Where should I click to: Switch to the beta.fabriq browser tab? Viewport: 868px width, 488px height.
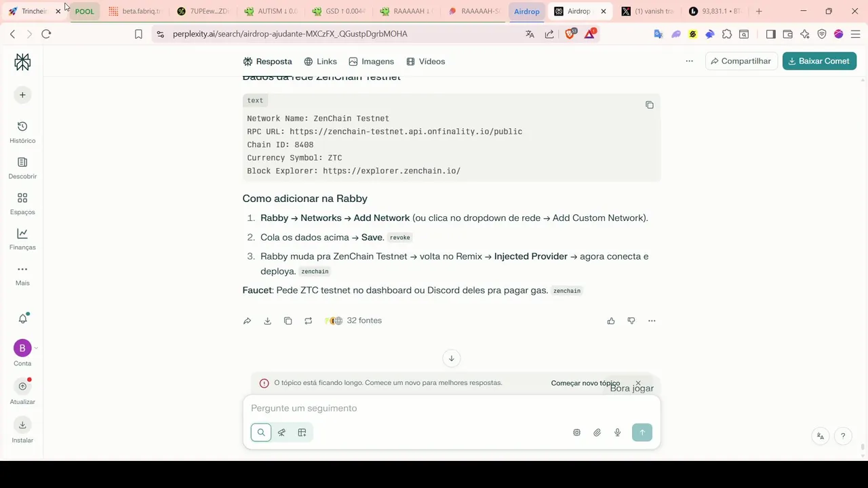click(135, 12)
